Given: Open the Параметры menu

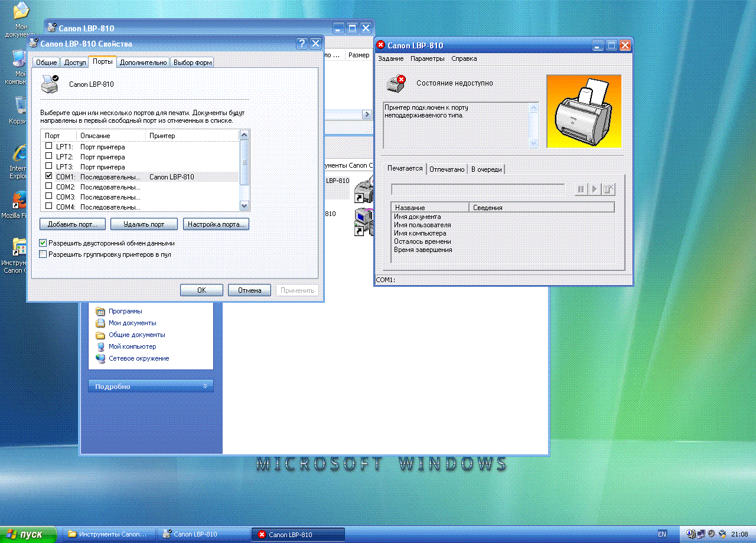Looking at the screenshot, I should [x=427, y=58].
